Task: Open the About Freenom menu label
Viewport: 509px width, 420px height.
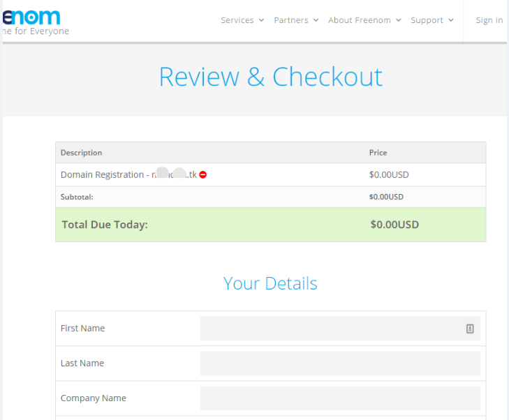Action: pyautogui.click(x=360, y=20)
